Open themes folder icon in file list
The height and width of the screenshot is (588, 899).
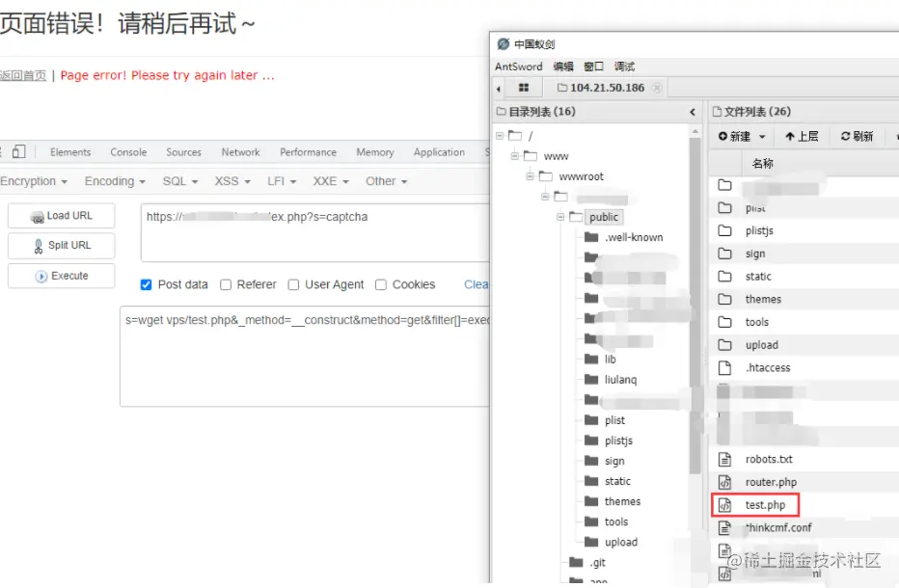(724, 299)
